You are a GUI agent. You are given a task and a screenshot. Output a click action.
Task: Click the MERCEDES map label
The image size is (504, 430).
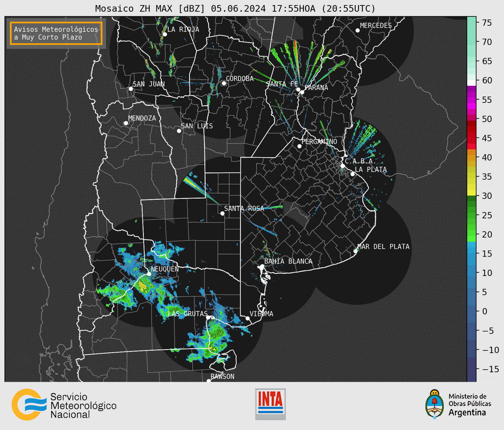[376, 26]
